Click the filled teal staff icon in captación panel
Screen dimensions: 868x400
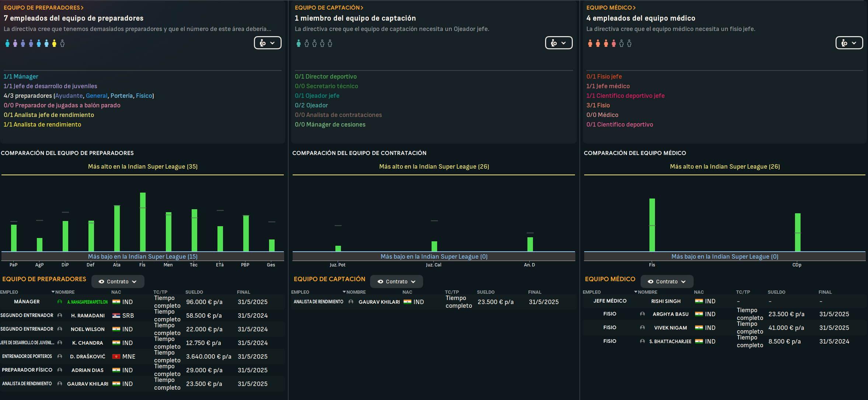tap(299, 44)
